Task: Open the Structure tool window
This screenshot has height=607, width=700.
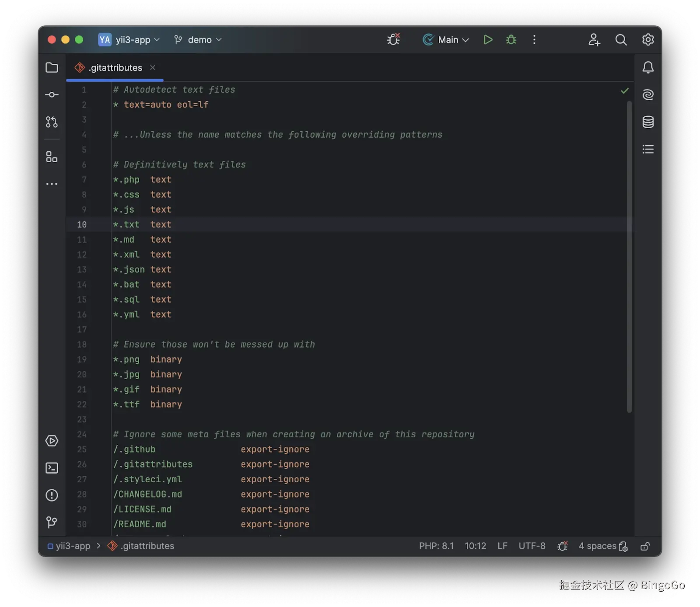Action: tap(648, 149)
